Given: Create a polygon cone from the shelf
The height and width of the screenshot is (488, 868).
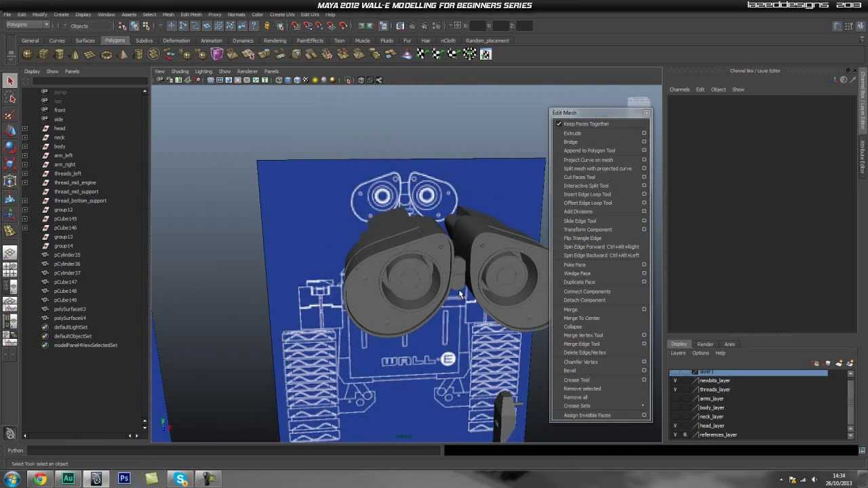Looking at the screenshot, I should [x=75, y=54].
